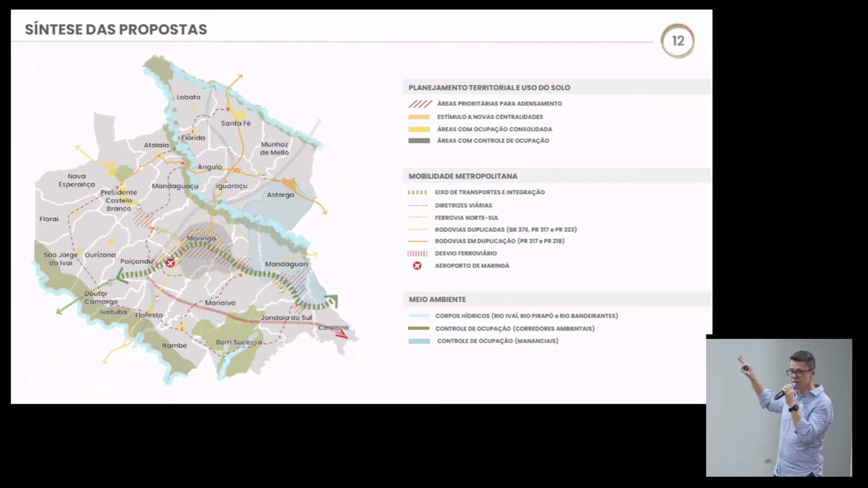Image resolution: width=868 pixels, height=488 pixels.
Task: Click the green dashed Eixo de Transportes legend symbol
Action: (x=417, y=192)
